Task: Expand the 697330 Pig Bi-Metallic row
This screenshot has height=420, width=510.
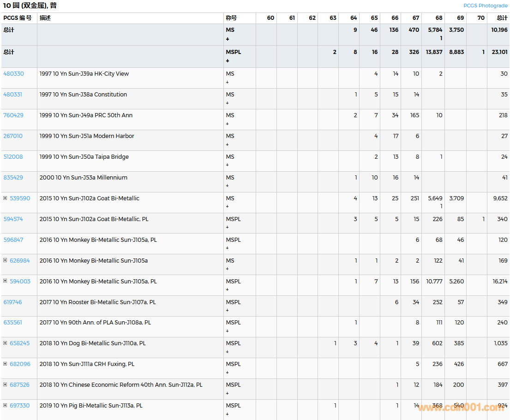Action: point(5,405)
